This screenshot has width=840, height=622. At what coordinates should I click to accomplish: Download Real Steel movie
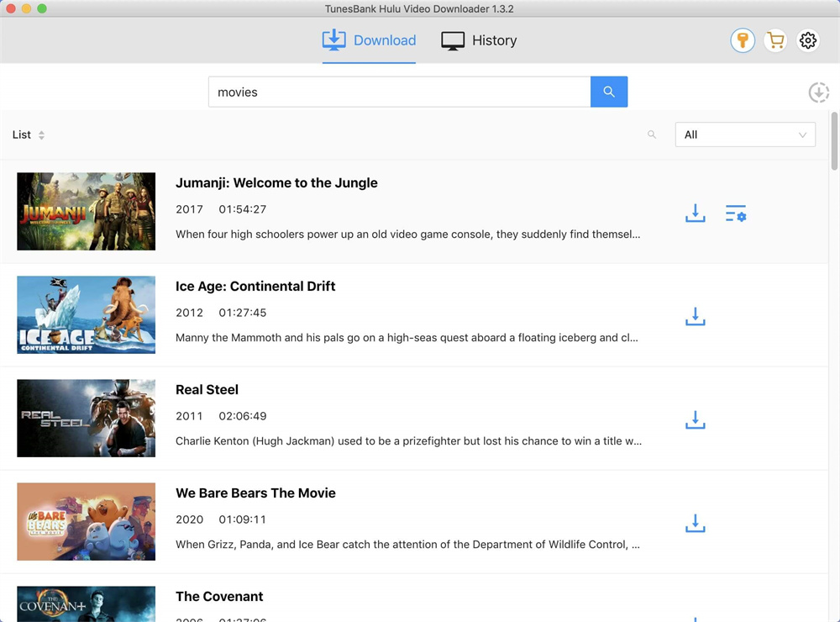tap(696, 420)
